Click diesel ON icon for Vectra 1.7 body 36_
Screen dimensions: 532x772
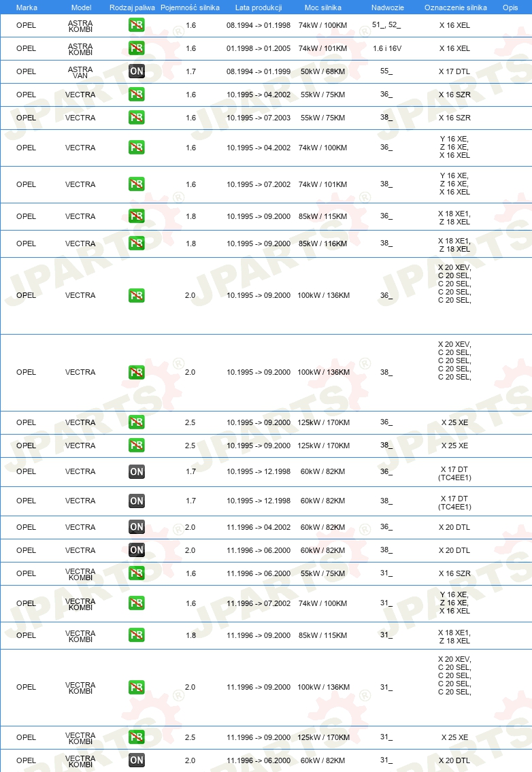tap(137, 471)
